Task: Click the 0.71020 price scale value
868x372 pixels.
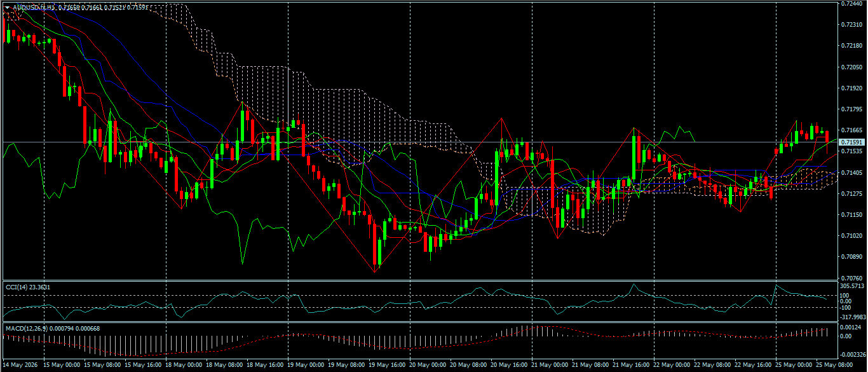Action: 851,236
